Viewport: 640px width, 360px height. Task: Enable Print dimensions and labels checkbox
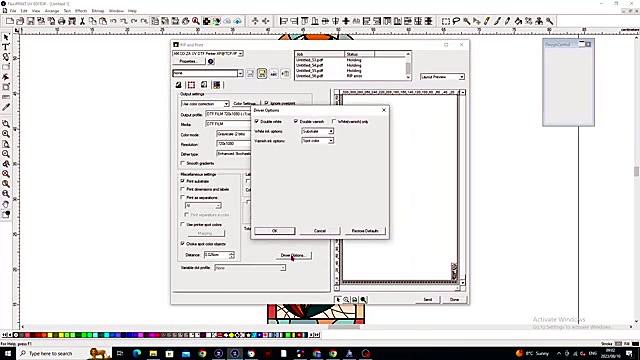click(x=183, y=189)
